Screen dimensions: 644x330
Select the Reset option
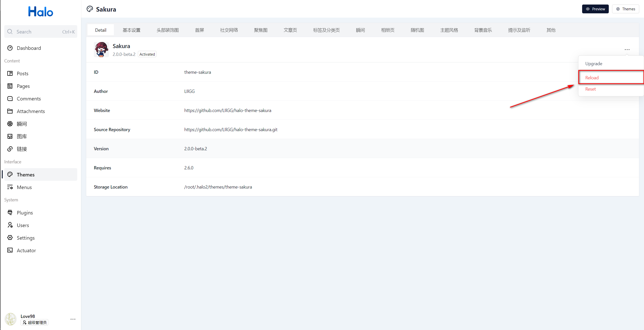pyautogui.click(x=590, y=89)
